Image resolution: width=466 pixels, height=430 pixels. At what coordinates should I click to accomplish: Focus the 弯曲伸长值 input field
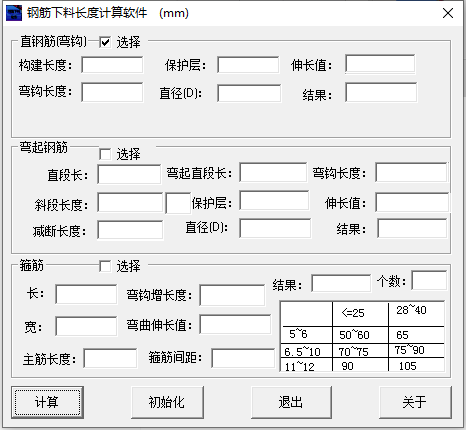(x=235, y=324)
